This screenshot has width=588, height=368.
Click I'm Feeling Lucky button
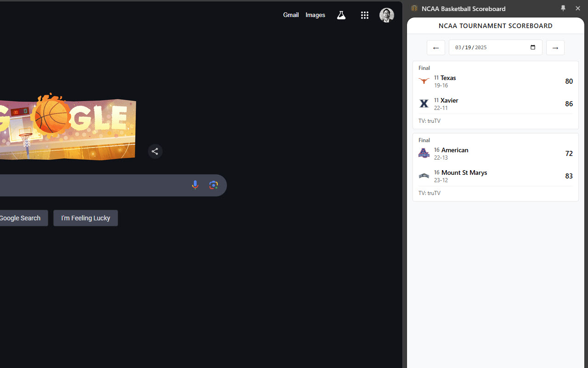[x=85, y=218]
